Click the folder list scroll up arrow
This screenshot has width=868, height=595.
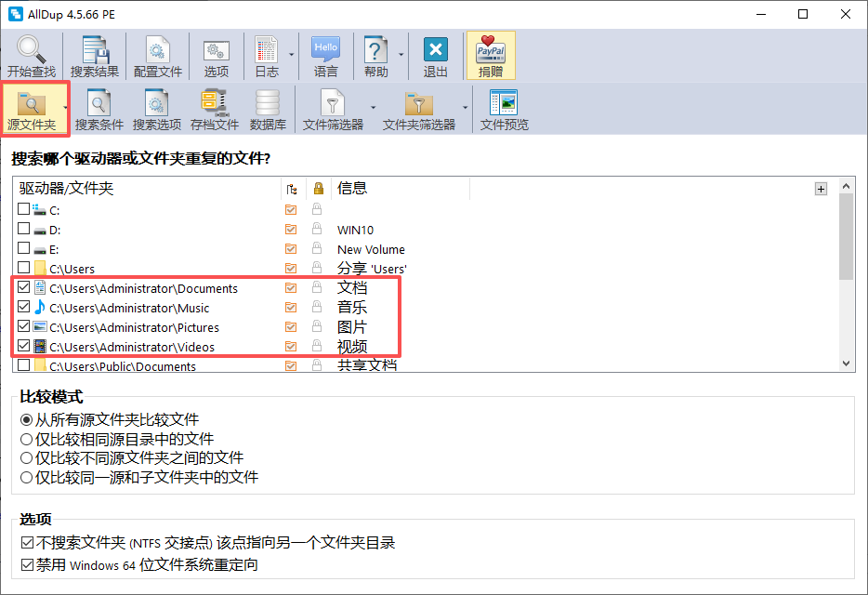846,186
